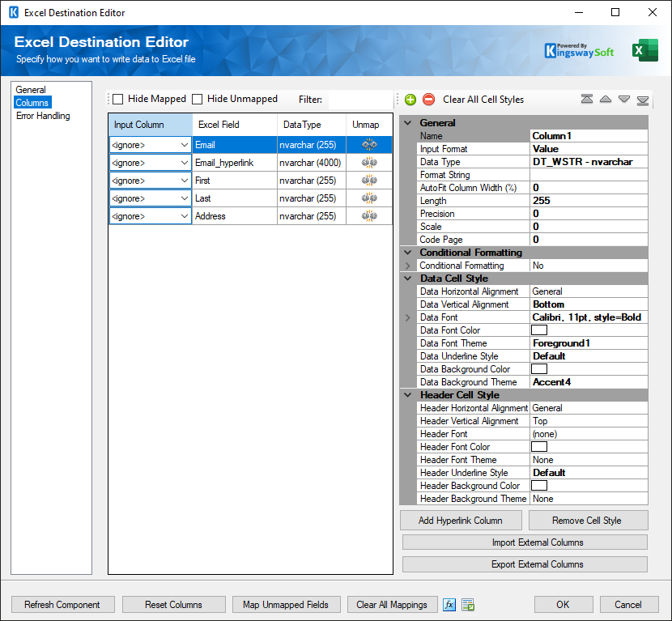Open the Input Column dropdown for Address
The image size is (672, 621).
(182, 216)
